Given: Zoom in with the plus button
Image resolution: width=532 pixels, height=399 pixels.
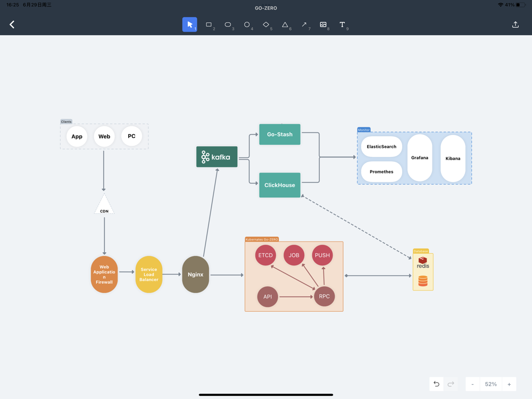Looking at the screenshot, I should [509, 384].
